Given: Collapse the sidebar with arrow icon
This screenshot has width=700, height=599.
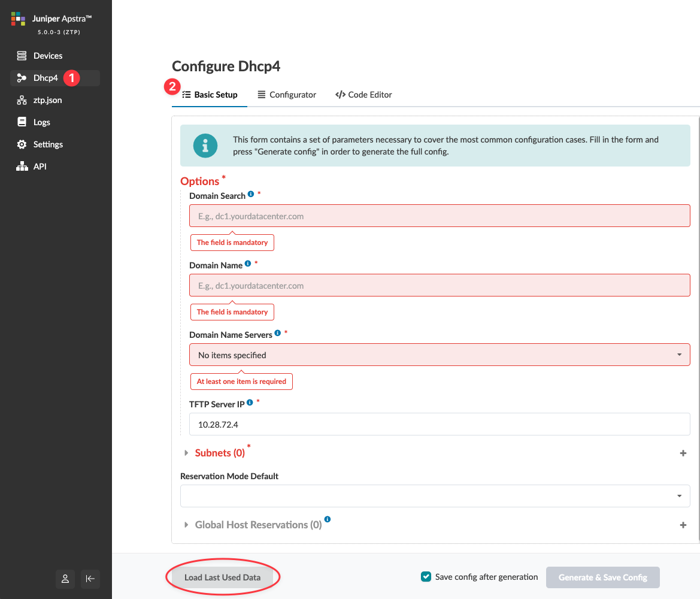Looking at the screenshot, I should [x=90, y=579].
